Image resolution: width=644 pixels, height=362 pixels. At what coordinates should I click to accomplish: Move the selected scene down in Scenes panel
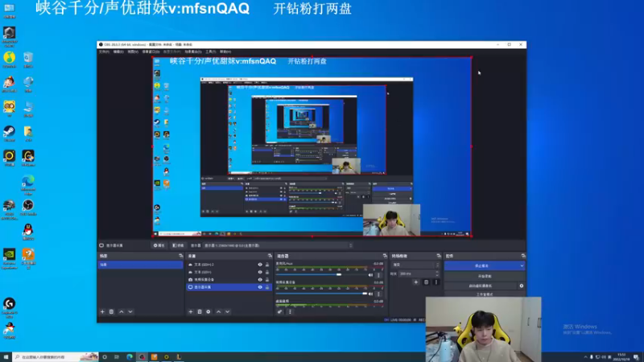click(x=130, y=311)
